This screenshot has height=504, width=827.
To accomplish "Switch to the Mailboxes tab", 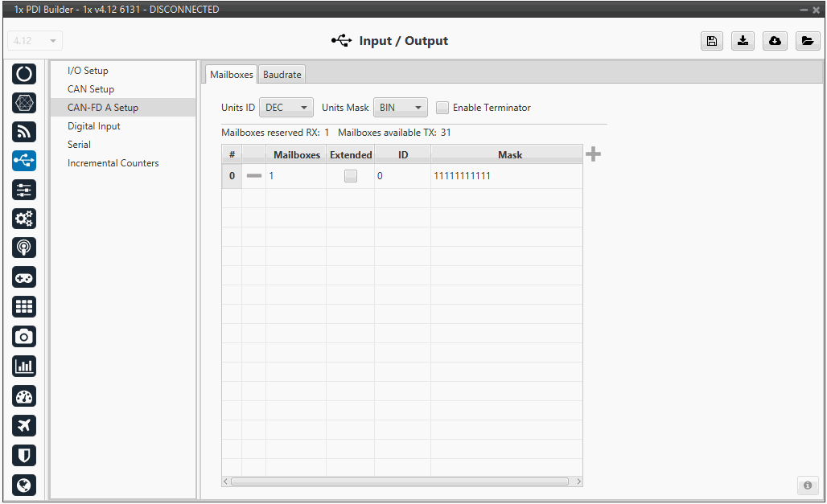I will [231, 74].
